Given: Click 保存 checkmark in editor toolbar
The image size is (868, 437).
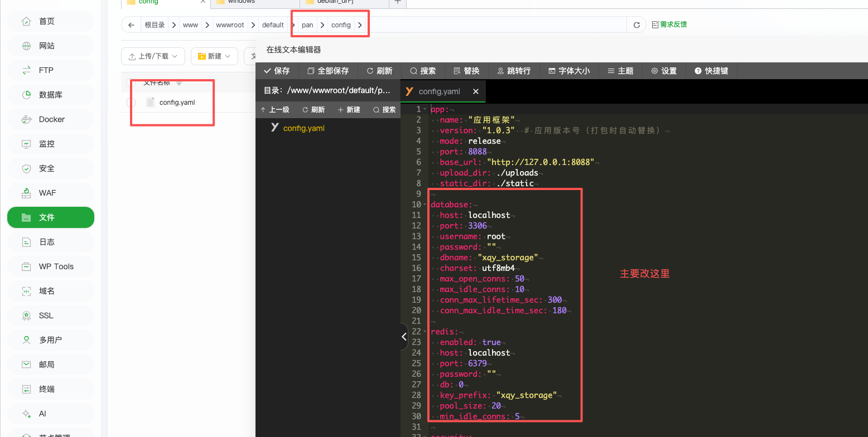Looking at the screenshot, I should (277, 71).
